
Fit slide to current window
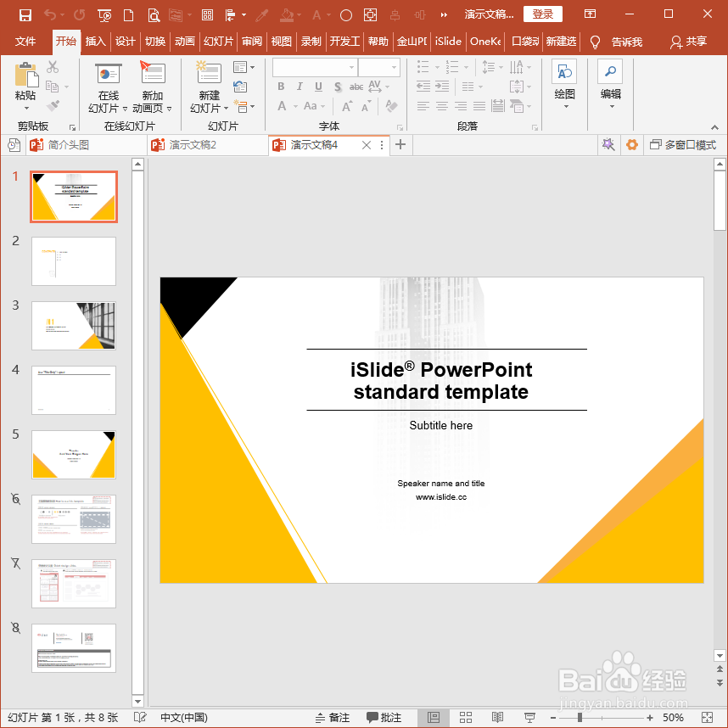[707, 718]
